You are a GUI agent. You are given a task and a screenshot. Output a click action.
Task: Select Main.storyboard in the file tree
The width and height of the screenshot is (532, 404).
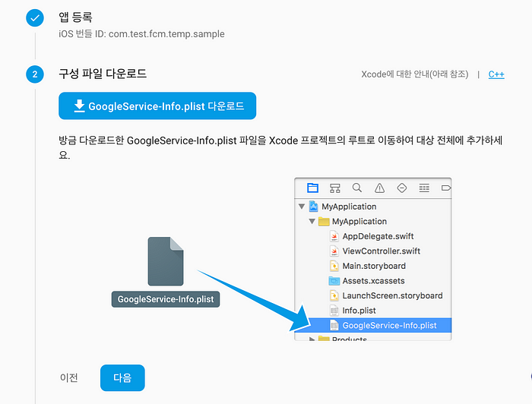pos(373,266)
